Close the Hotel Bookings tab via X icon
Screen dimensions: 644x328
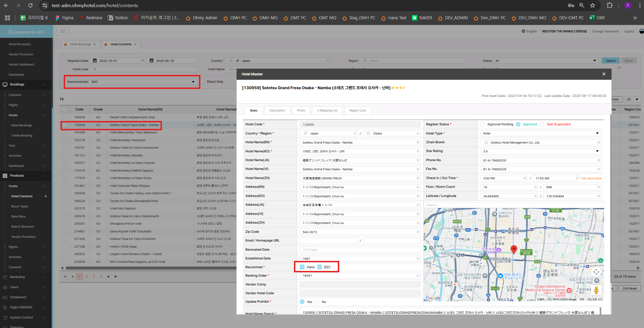coord(95,44)
